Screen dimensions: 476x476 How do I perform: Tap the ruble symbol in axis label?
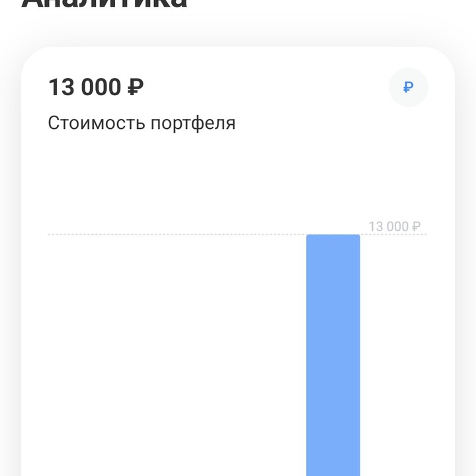[x=416, y=227]
